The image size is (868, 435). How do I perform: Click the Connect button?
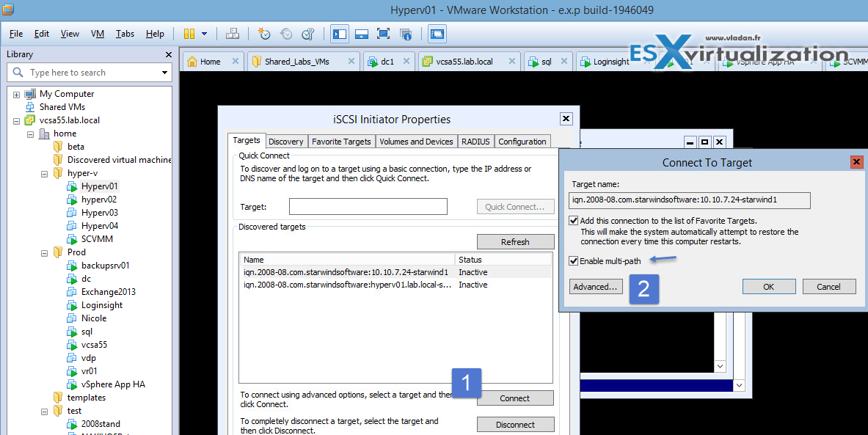[x=515, y=398]
